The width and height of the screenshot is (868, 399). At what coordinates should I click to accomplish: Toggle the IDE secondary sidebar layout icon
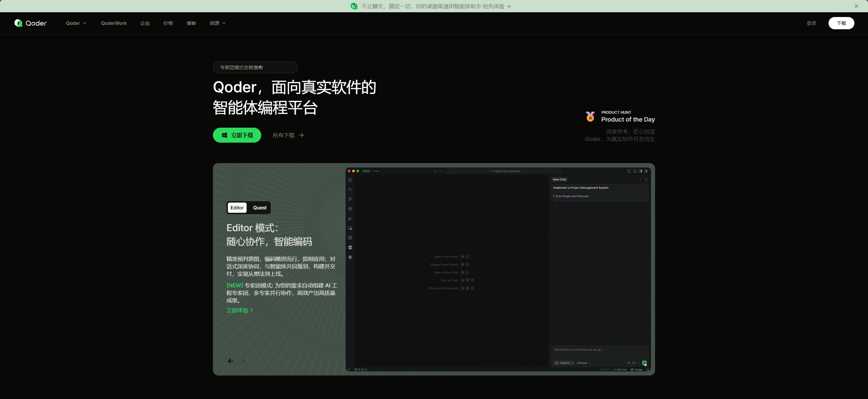[640, 171]
